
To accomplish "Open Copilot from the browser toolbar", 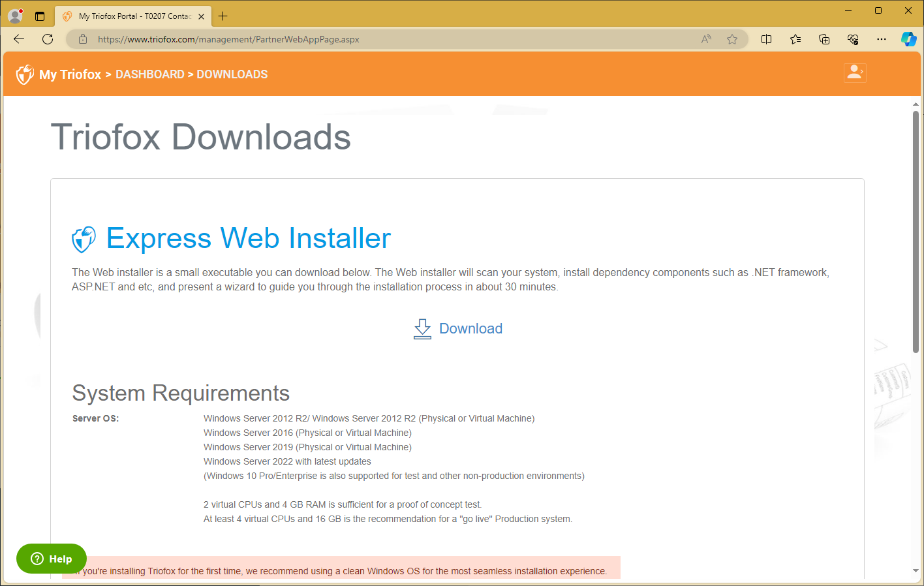I will [x=908, y=39].
